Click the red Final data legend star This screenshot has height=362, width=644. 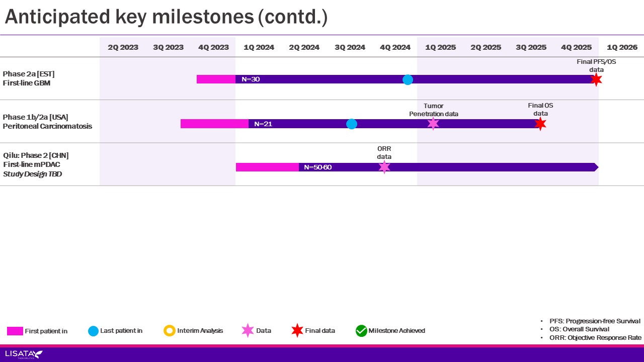[297, 330]
